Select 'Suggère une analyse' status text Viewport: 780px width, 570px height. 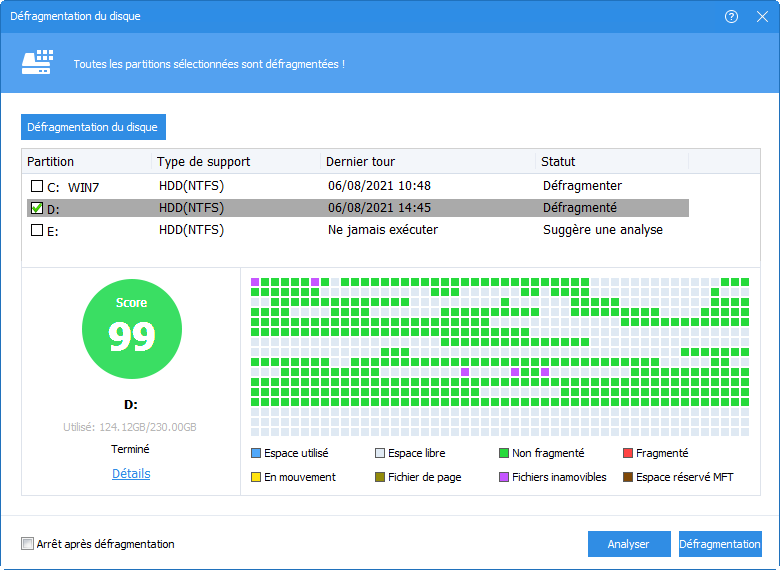point(603,230)
